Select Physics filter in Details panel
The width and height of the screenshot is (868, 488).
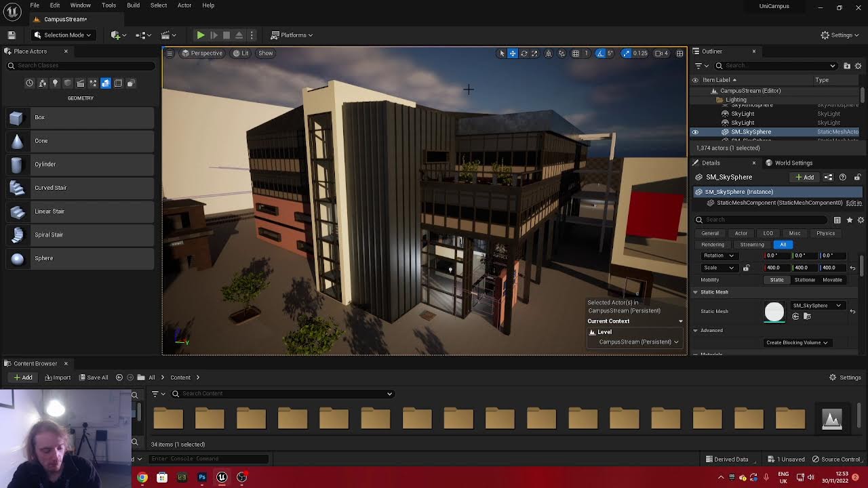click(825, 233)
